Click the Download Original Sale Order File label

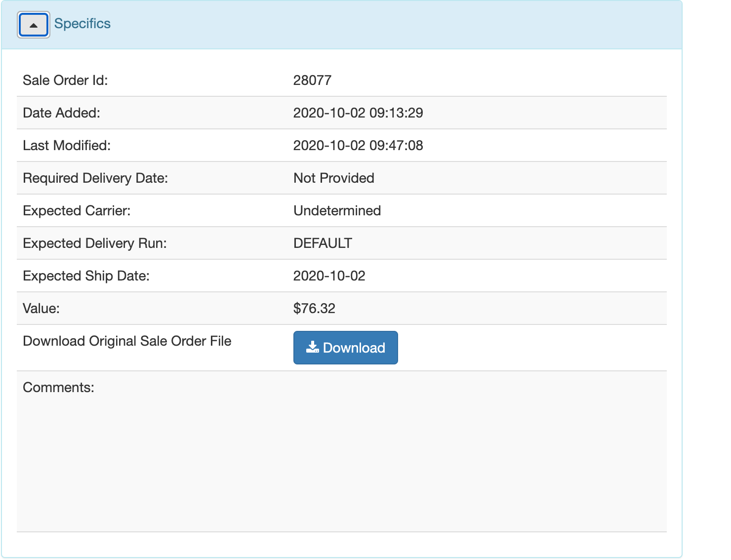[x=127, y=341]
